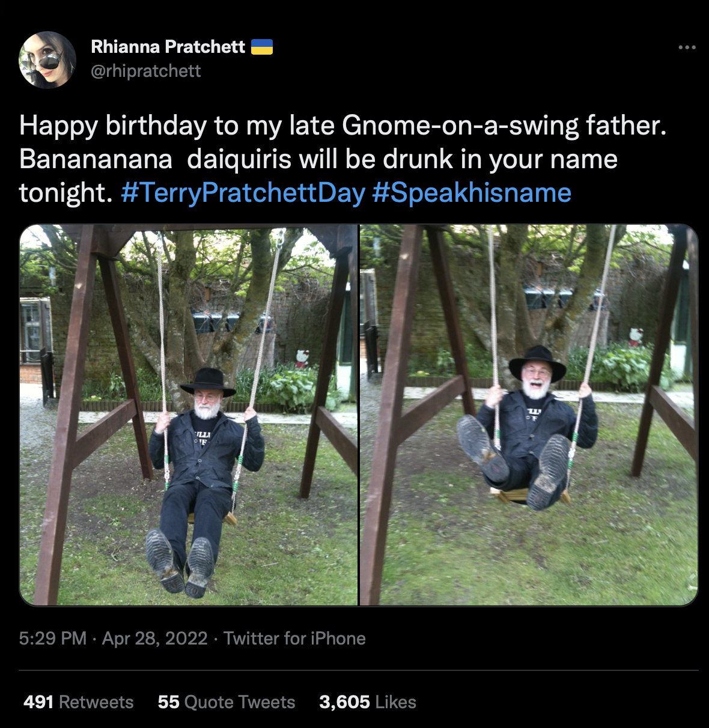
Task: Enlarge the right laughing swing photo
Action: tap(529, 414)
